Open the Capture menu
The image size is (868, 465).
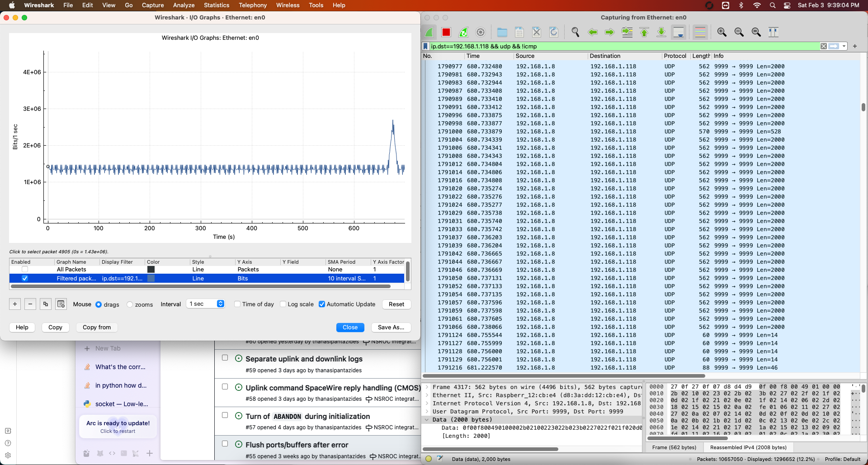(153, 5)
